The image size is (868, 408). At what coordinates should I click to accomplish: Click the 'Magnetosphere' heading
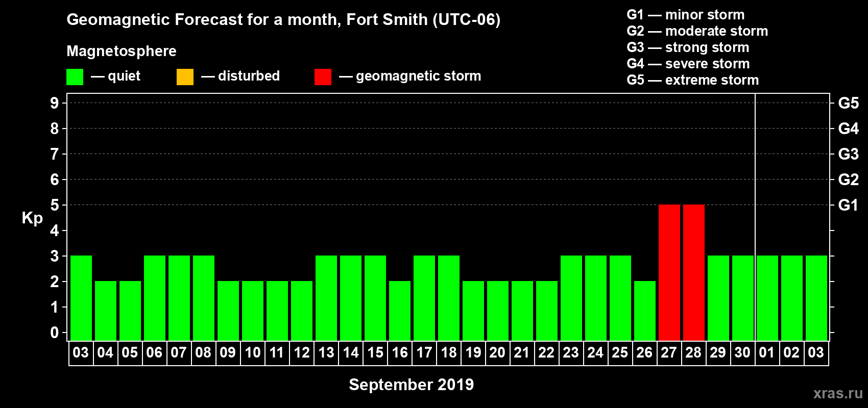(x=122, y=51)
